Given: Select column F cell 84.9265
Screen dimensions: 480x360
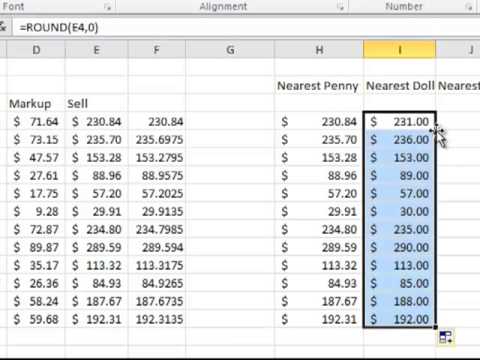Looking at the screenshot, I should [156, 284].
